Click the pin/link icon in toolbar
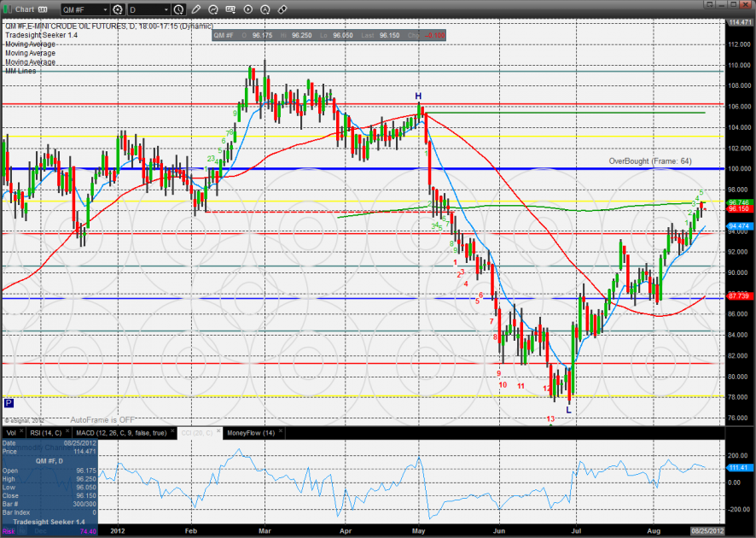 pyautogui.click(x=282, y=9)
